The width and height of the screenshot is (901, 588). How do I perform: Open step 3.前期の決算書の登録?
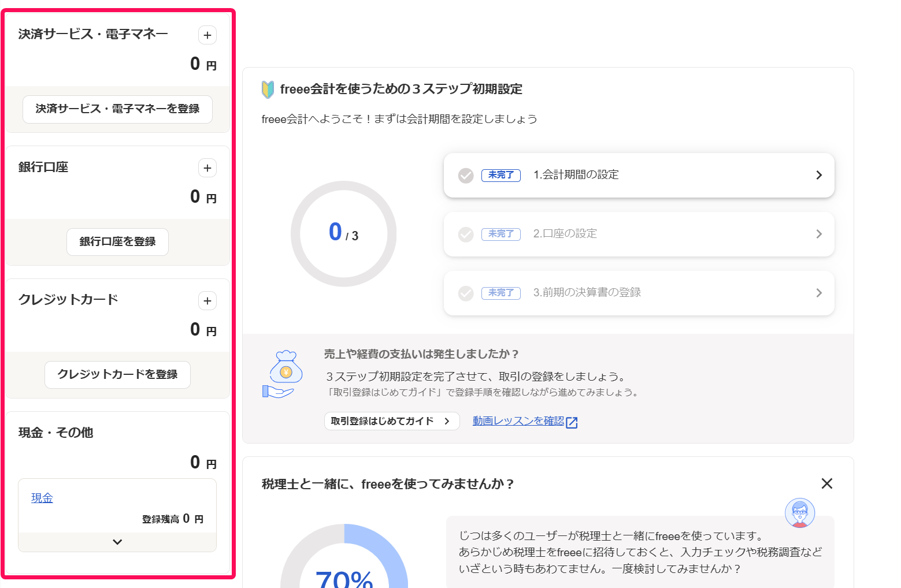tap(639, 293)
